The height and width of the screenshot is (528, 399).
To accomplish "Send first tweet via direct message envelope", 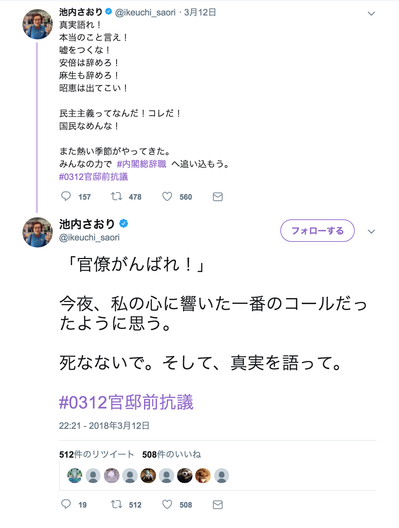I will click(x=218, y=197).
